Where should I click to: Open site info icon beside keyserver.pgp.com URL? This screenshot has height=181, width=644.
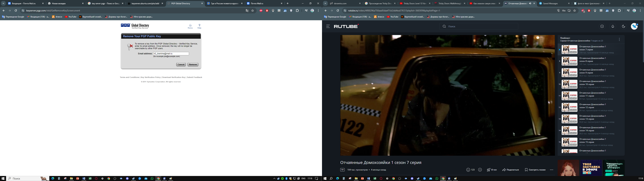tap(23, 11)
